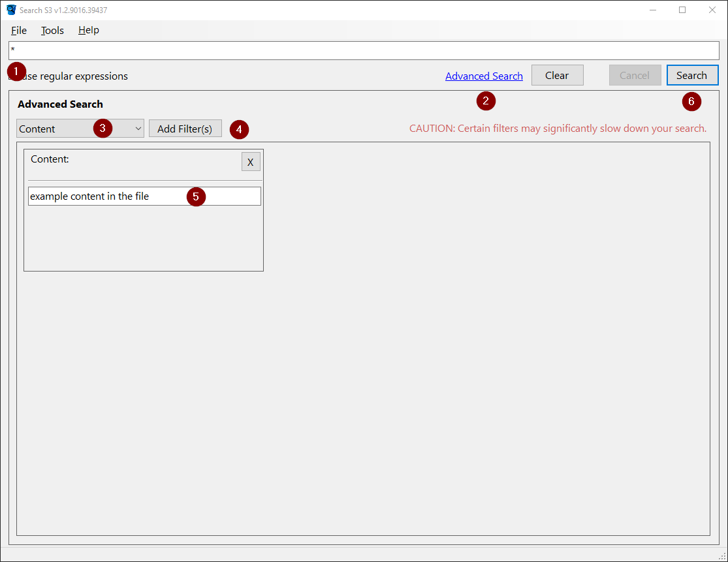
Task: Click the Add Filter(s) button
Action: point(185,129)
